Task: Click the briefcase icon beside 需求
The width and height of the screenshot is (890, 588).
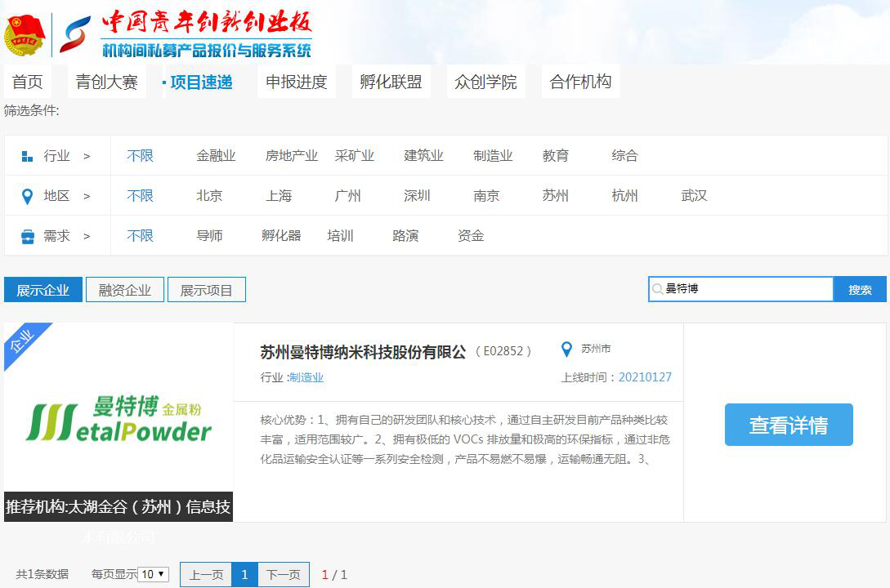Action: pyautogui.click(x=29, y=235)
